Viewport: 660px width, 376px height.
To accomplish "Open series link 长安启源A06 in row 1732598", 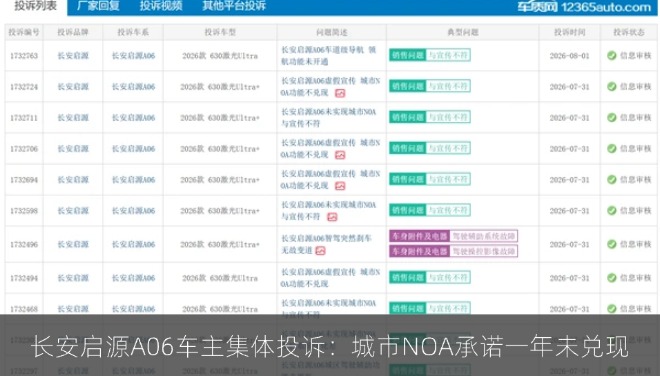I will (x=133, y=211).
